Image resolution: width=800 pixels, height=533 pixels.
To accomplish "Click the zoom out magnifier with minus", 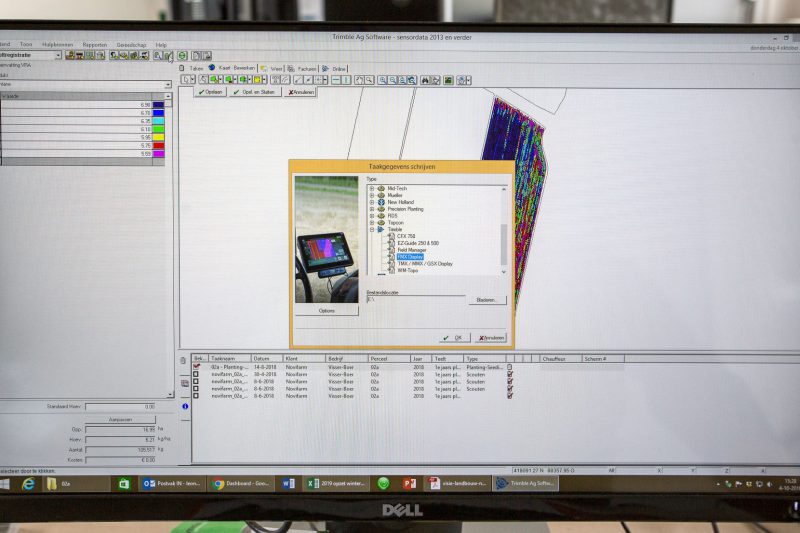I will click(392, 80).
